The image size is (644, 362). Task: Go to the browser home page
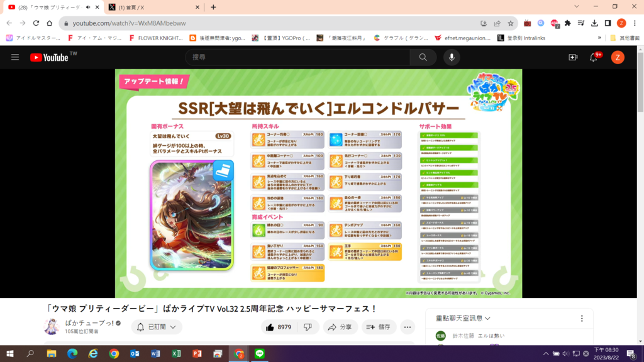coord(49,23)
